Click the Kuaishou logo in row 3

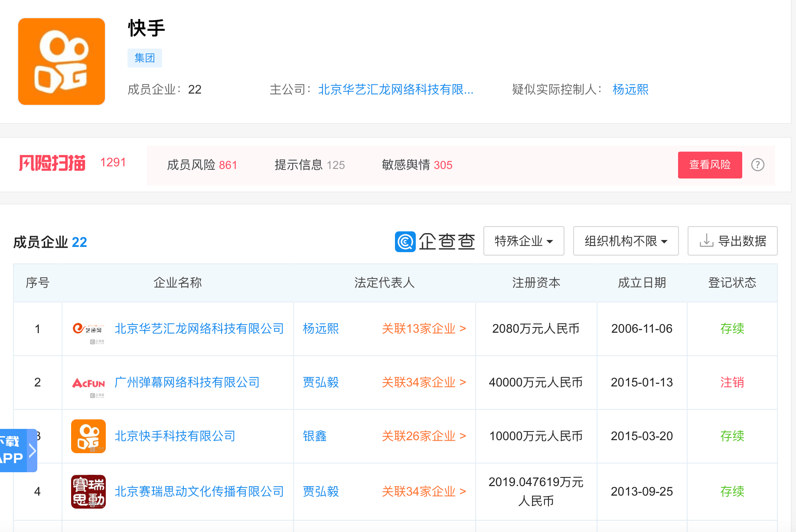pyautogui.click(x=88, y=436)
